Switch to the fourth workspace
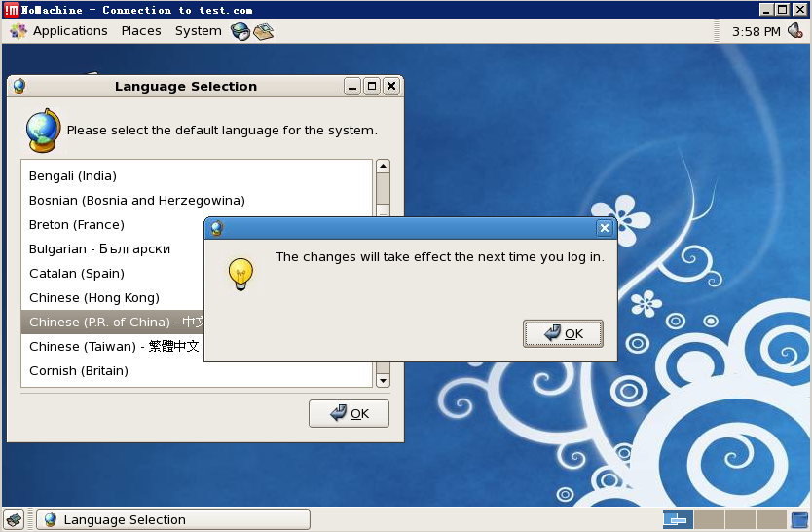The width and height of the screenshot is (812, 532). (771, 519)
